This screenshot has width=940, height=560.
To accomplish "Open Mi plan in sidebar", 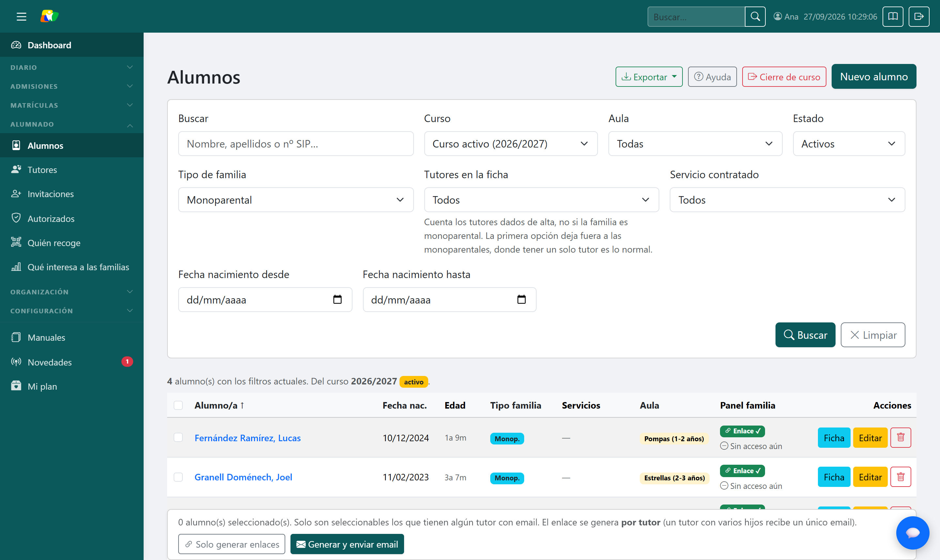I will (72, 386).
